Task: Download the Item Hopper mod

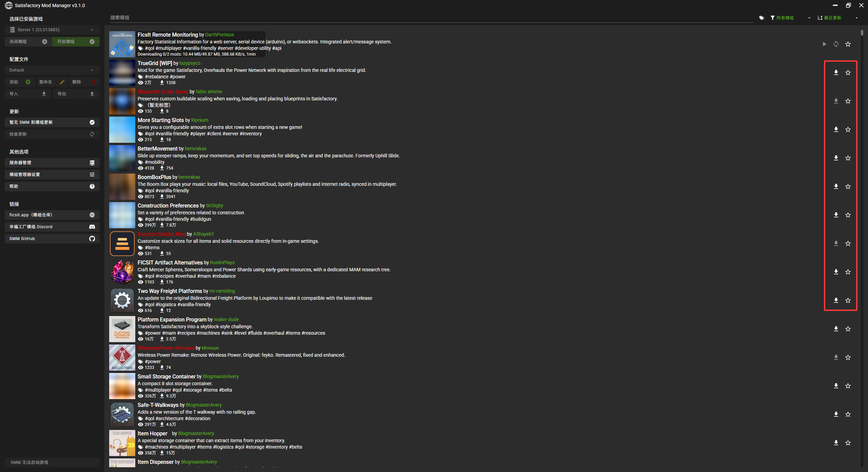Action: tap(836, 443)
